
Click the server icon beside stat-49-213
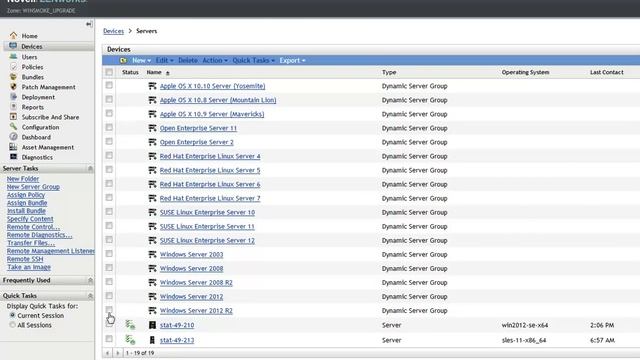(152, 340)
